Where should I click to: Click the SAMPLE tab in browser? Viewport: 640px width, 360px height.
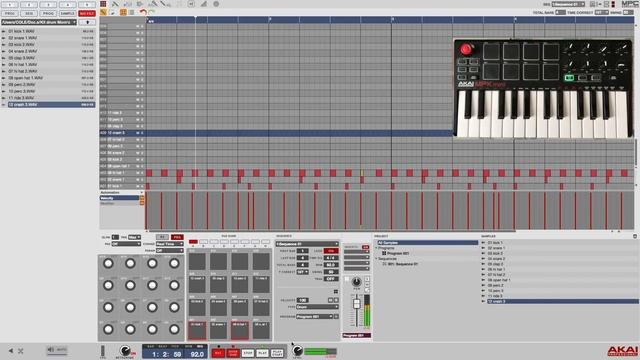(67, 13)
